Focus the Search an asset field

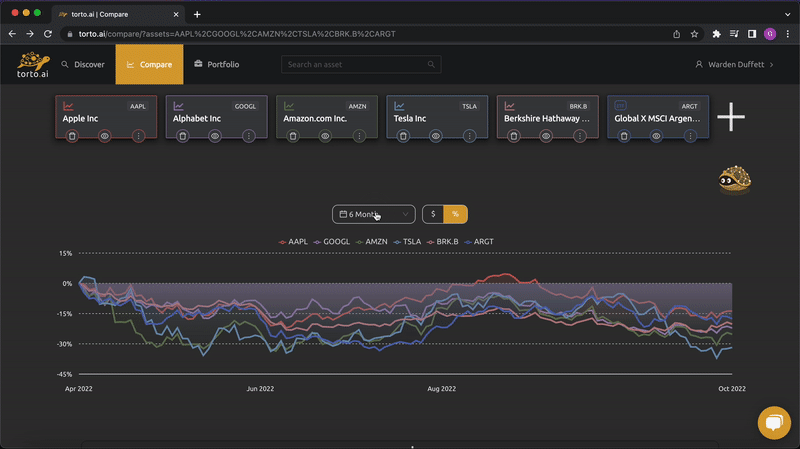pos(361,64)
